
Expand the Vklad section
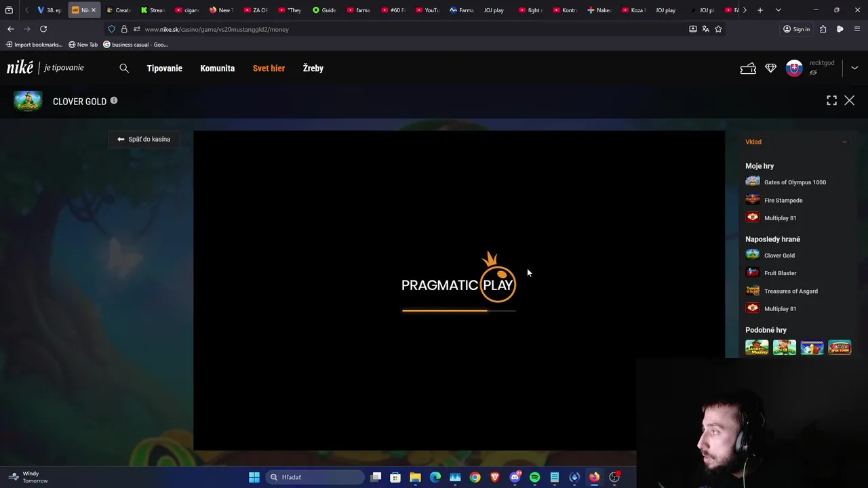click(796, 142)
